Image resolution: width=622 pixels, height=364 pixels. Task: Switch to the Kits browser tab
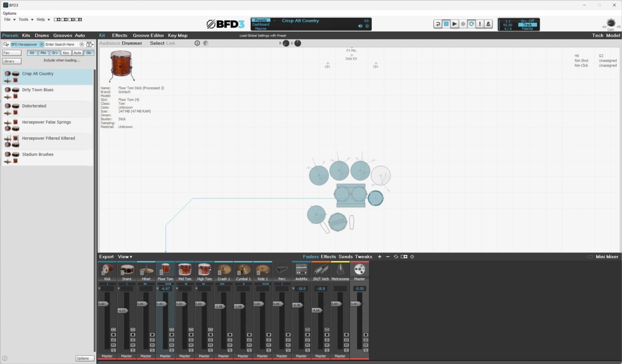pos(26,35)
